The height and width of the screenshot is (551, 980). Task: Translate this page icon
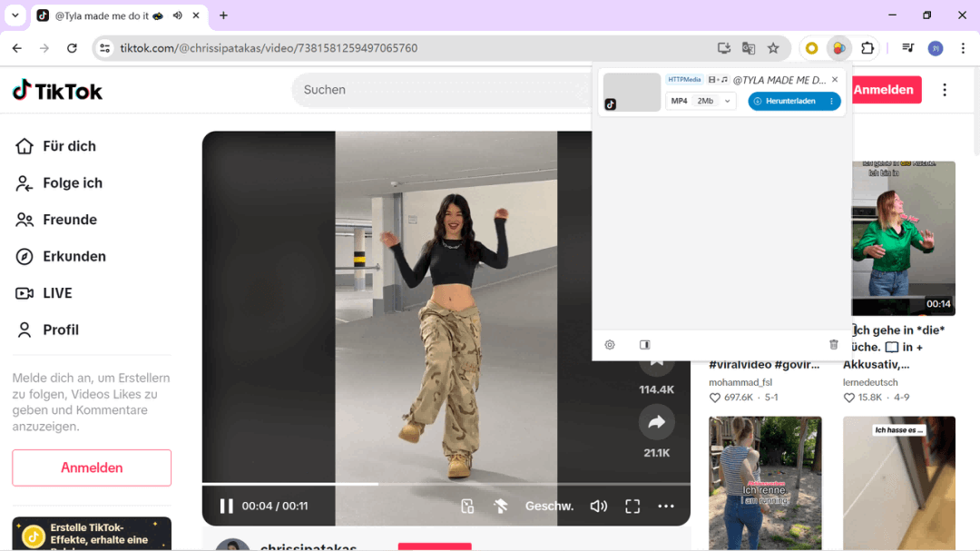[x=748, y=48]
